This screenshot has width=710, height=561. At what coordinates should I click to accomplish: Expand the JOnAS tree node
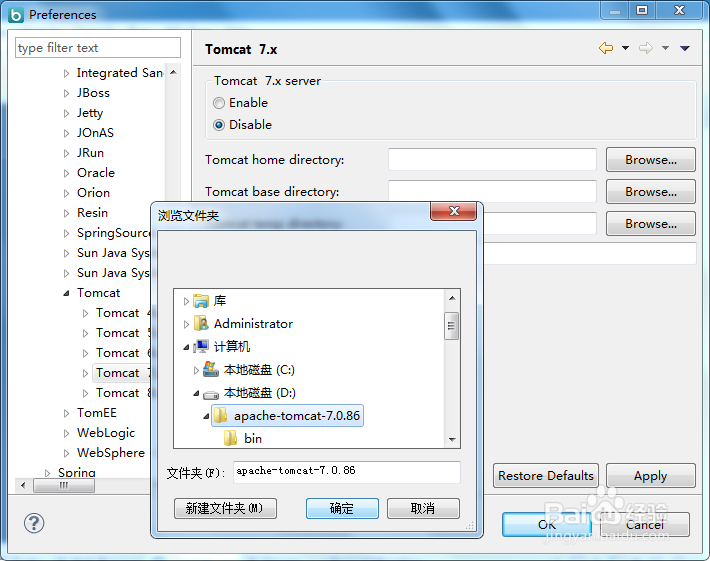click(x=66, y=133)
